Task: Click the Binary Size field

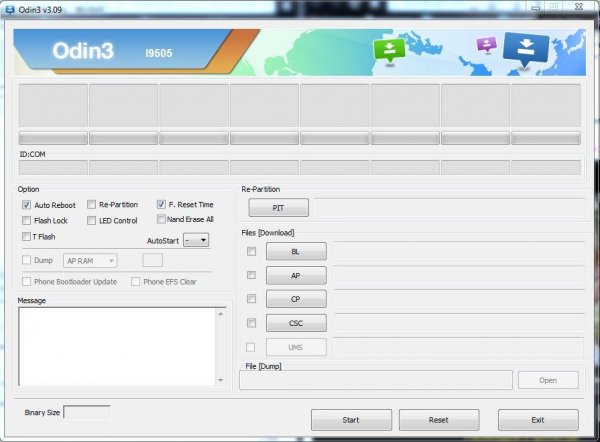Action: [x=87, y=412]
